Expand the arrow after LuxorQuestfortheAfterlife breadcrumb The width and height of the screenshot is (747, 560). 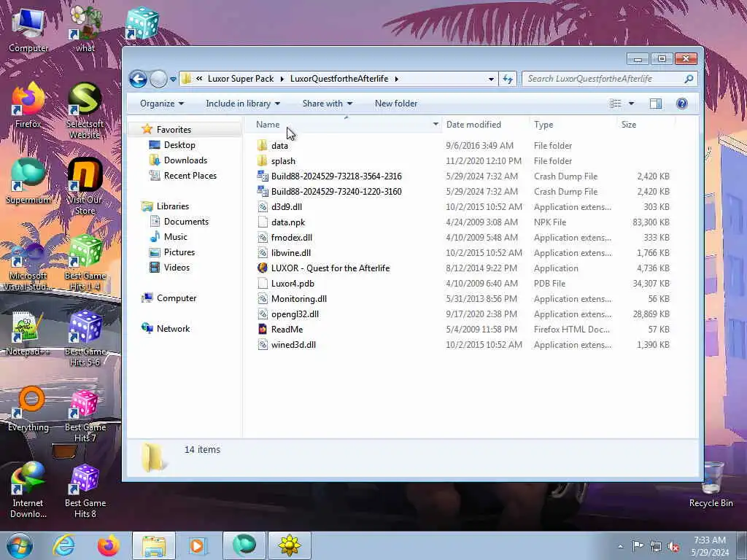(396, 79)
